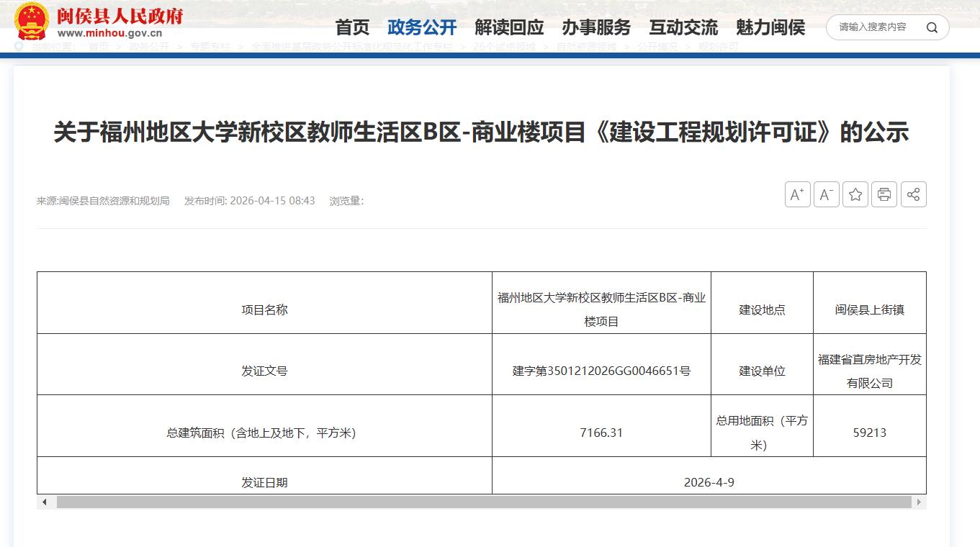The image size is (980, 547).
Task: Click the national emblem logo
Action: pos(32,22)
